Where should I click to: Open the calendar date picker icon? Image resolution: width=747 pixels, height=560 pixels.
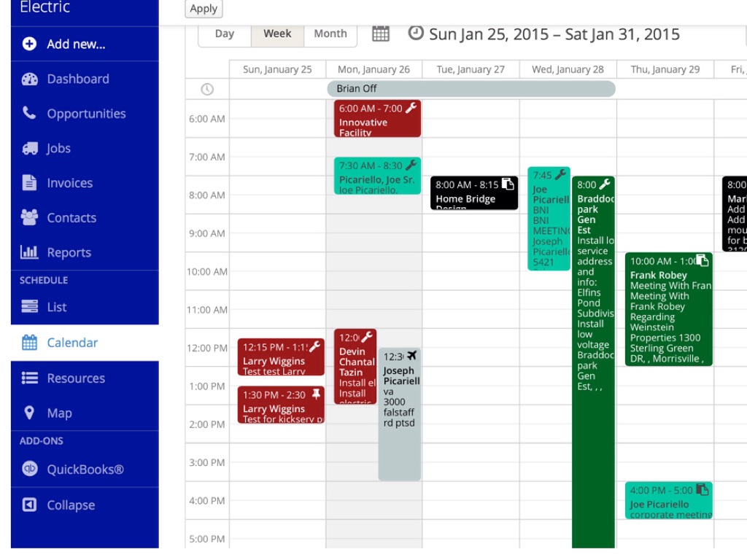pyautogui.click(x=381, y=34)
